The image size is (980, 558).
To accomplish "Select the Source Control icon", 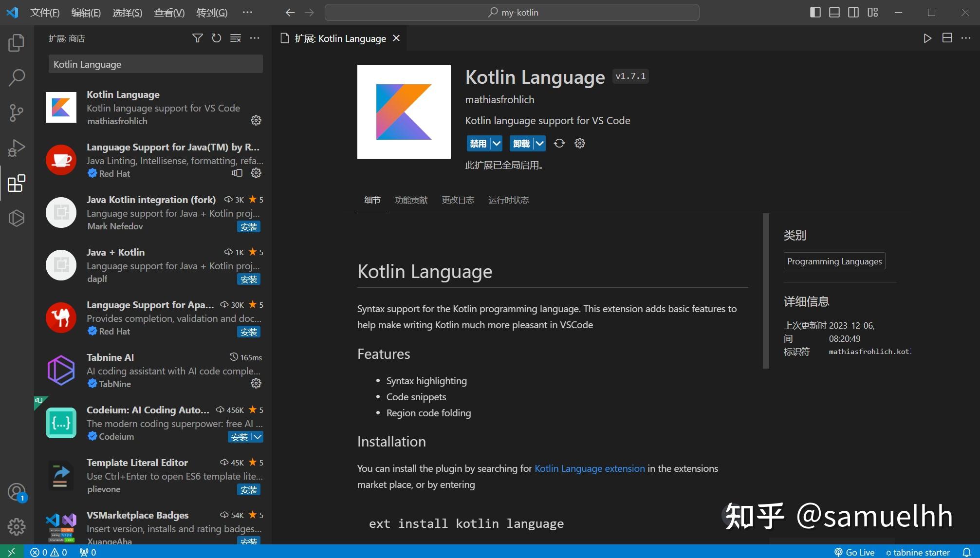I will (16, 112).
